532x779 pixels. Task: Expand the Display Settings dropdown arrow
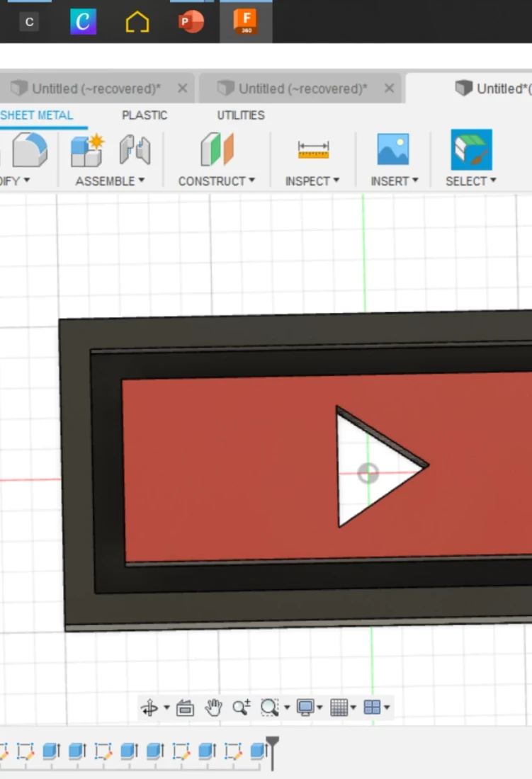click(320, 707)
